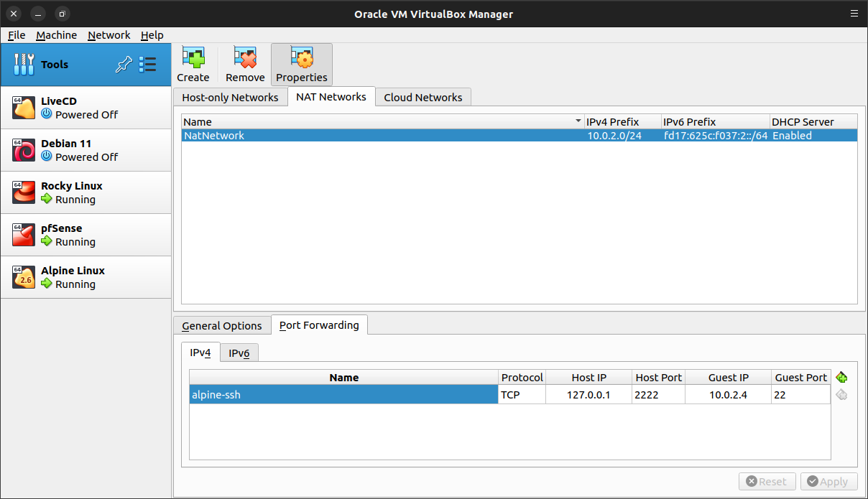This screenshot has width=868, height=499.
Task: Open the General Options tab
Action: pos(222,325)
